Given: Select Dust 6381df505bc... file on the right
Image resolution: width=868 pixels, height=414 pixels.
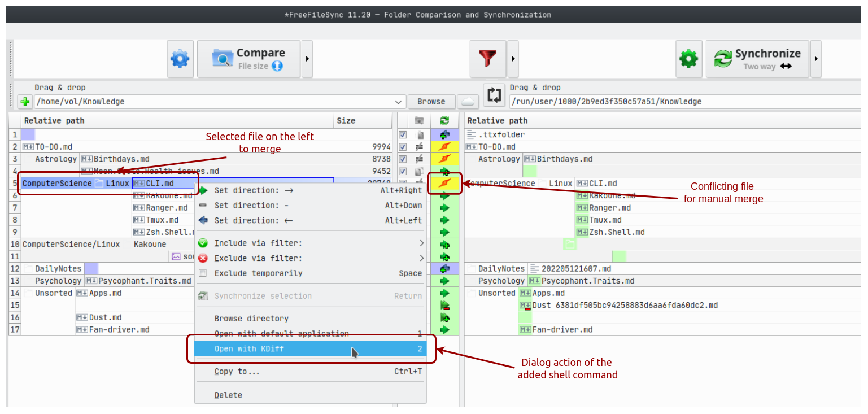Looking at the screenshot, I should (x=625, y=306).
